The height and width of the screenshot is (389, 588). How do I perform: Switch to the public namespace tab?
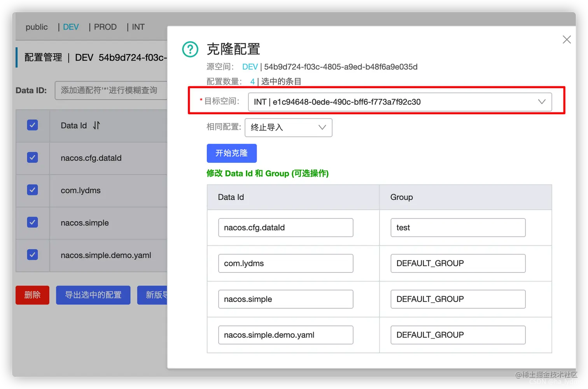pos(36,27)
